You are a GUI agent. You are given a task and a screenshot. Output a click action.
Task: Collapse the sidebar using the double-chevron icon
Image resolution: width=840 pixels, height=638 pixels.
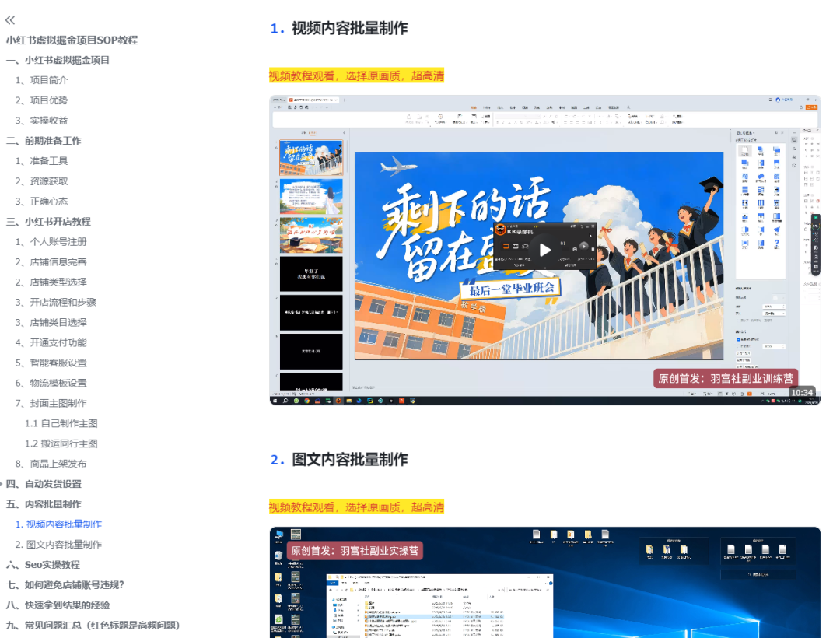pyautogui.click(x=10, y=20)
